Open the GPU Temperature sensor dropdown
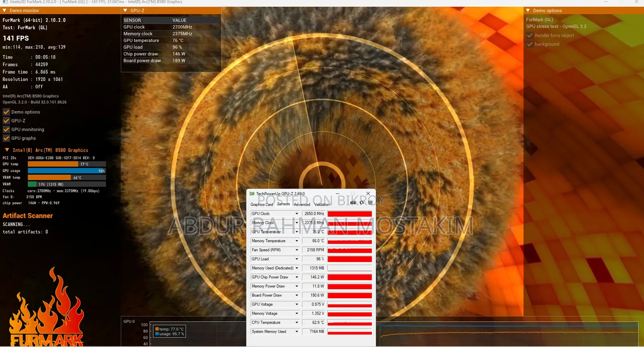Viewport: 644px width, 347px height. click(x=297, y=232)
